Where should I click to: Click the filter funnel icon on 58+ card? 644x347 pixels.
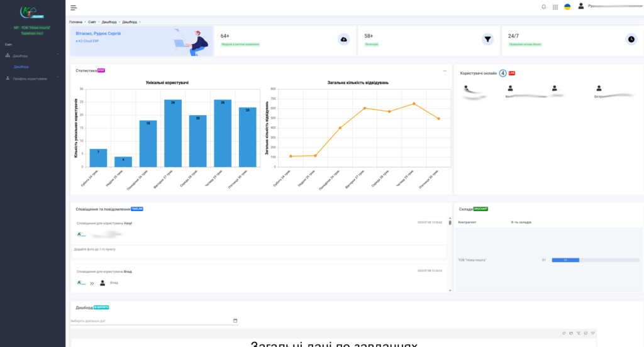click(487, 39)
